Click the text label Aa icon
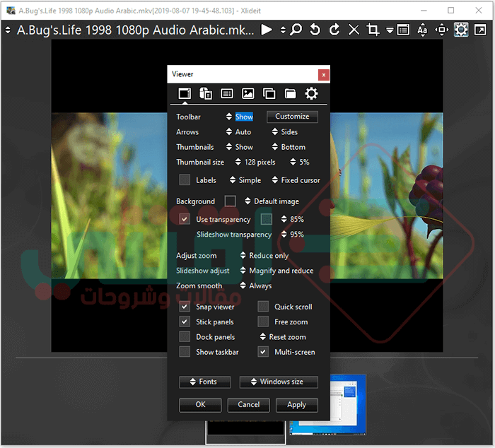Image resolution: width=495 pixels, height=448 pixels. [x=422, y=30]
